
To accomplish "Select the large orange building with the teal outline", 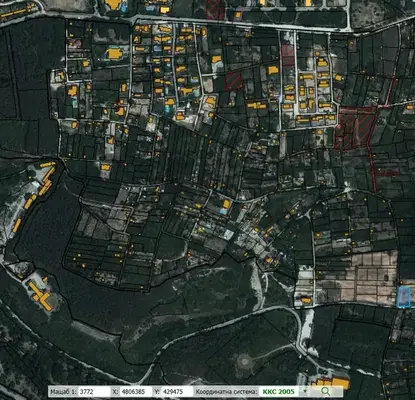I will (x=114, y=53).
